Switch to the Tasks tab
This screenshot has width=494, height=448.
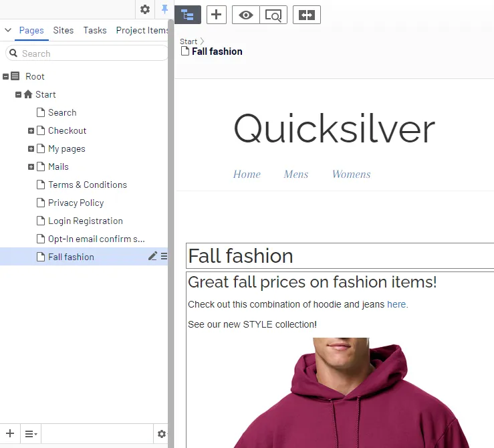[95, 30]
